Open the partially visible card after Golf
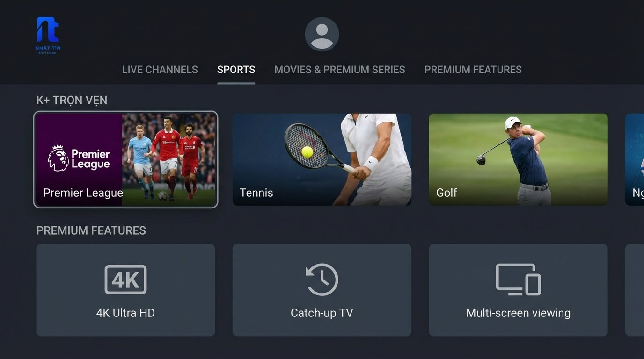Viewport: 644px width, 359px height. [635, 159]
